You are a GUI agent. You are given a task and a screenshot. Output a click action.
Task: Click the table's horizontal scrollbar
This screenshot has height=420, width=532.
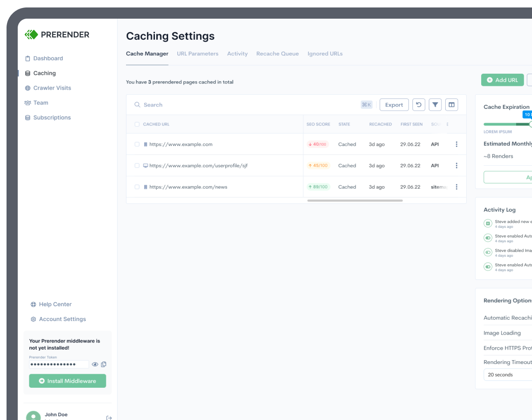355,201
